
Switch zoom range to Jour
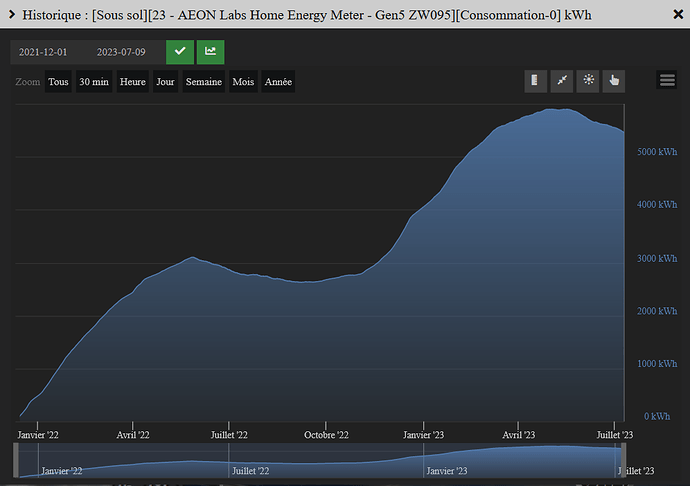(x=165, y=82)
